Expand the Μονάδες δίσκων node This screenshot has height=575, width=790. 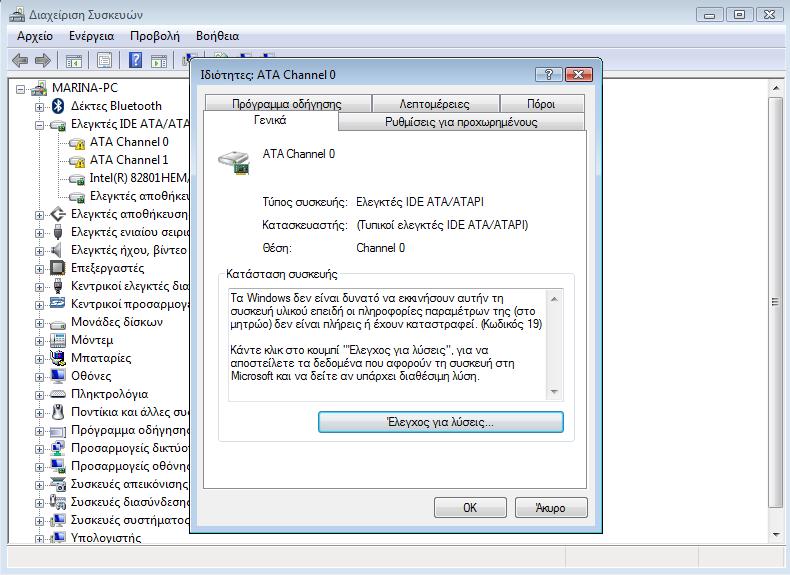click(x=39, y=323)
